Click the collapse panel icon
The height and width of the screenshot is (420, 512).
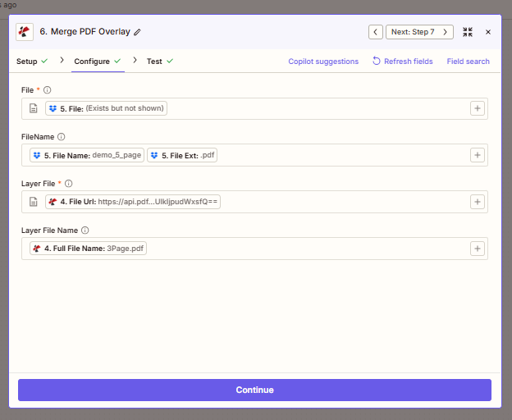468,32
